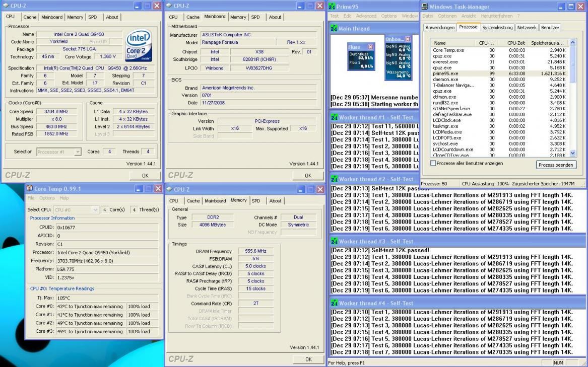Image resolution: width=588 pixels, height=367 pixels.
Task: Select daemon.exe process row
Action: click(x=499, y=80)
